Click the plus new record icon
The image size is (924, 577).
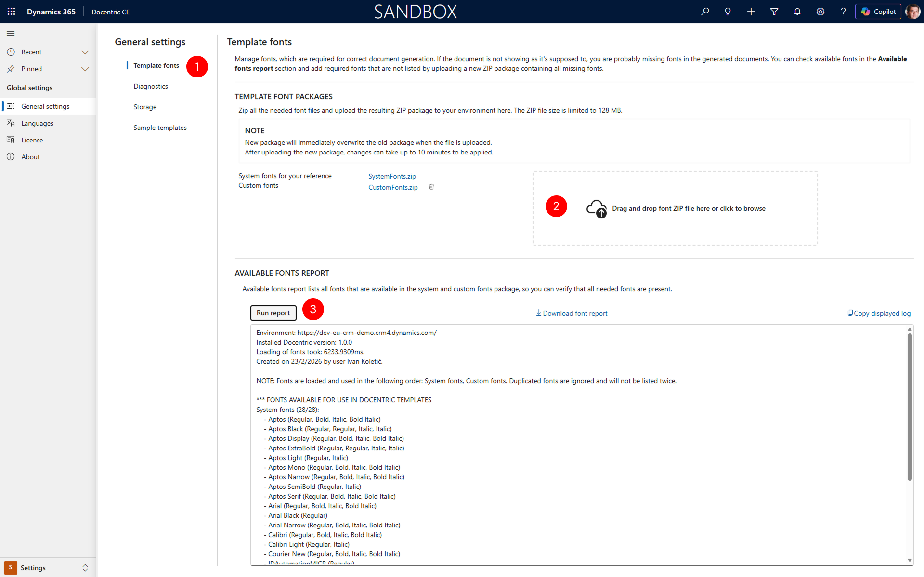click(x=751, y=12)
